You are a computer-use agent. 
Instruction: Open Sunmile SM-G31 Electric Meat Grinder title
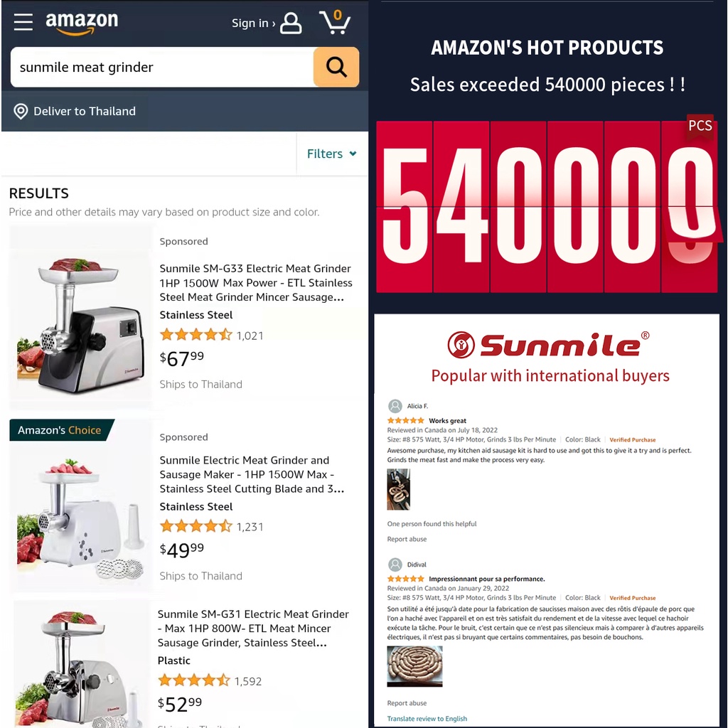(x=253, y=628)
